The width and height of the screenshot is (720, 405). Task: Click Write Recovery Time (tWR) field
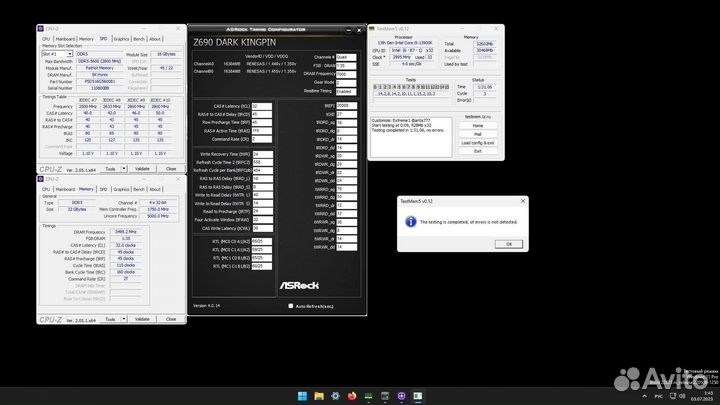click(262, 154)
